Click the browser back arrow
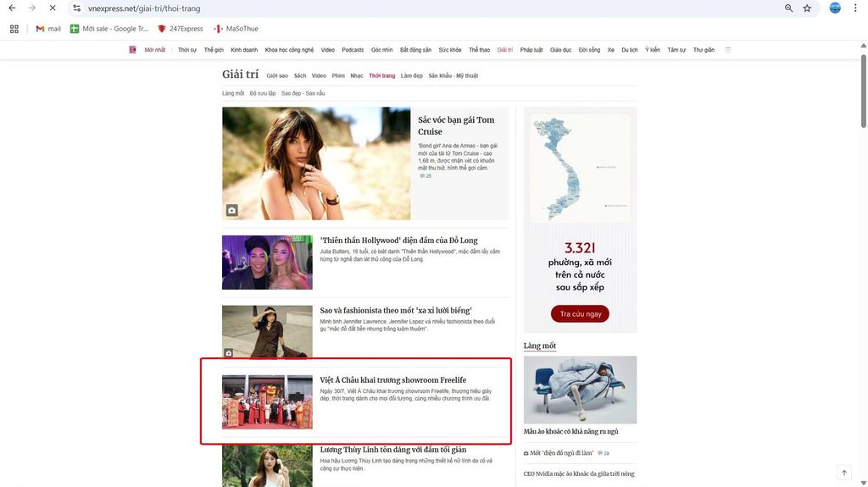The width and height of the screenshot is (868, 487). (12, 8)
